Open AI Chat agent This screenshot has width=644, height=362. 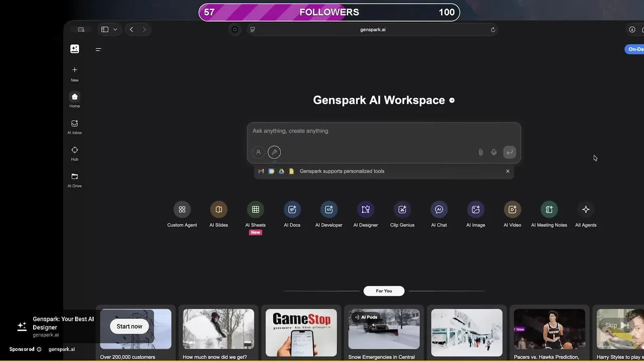pos(439,210)
